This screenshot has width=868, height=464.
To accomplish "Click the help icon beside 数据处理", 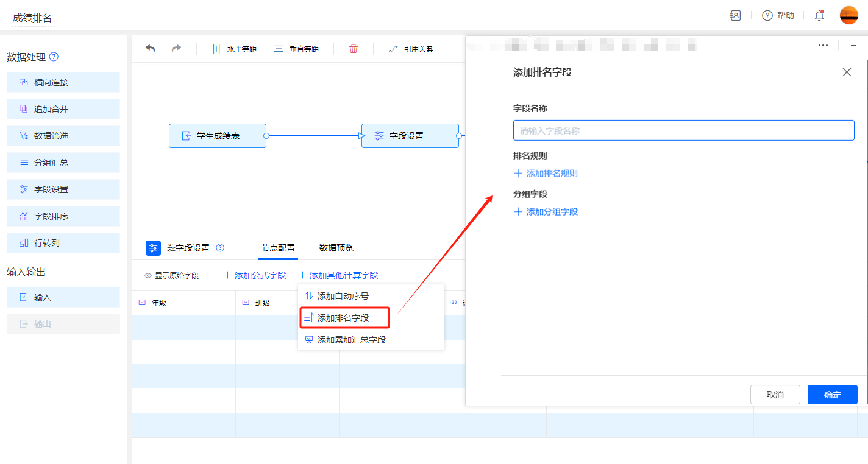I will [54, 57].
